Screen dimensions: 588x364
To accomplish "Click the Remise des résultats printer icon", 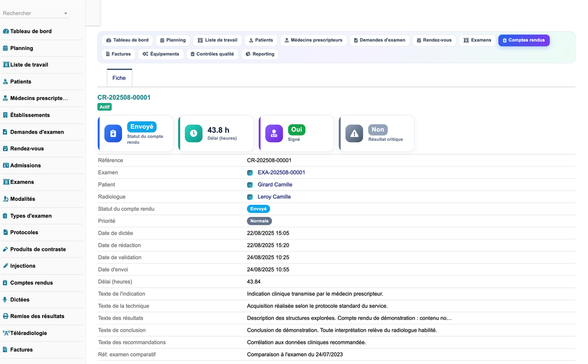I will tap(5, 316).
